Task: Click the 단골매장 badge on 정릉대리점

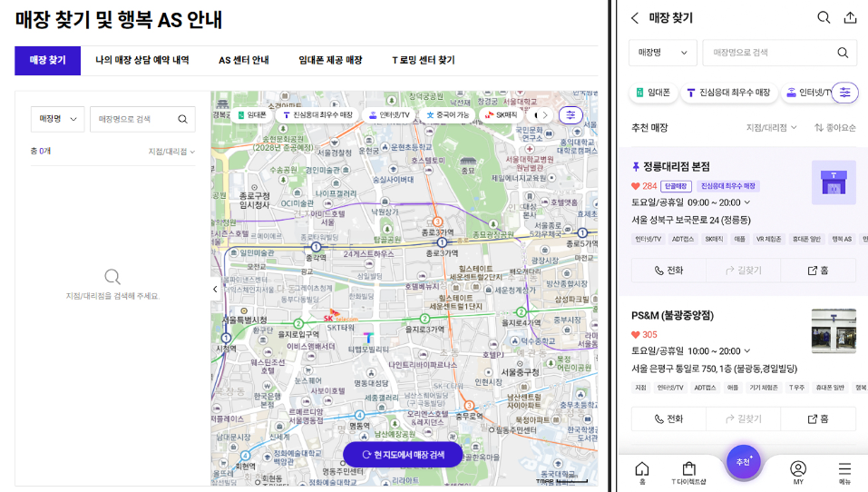Action: [x=676, y=186]
